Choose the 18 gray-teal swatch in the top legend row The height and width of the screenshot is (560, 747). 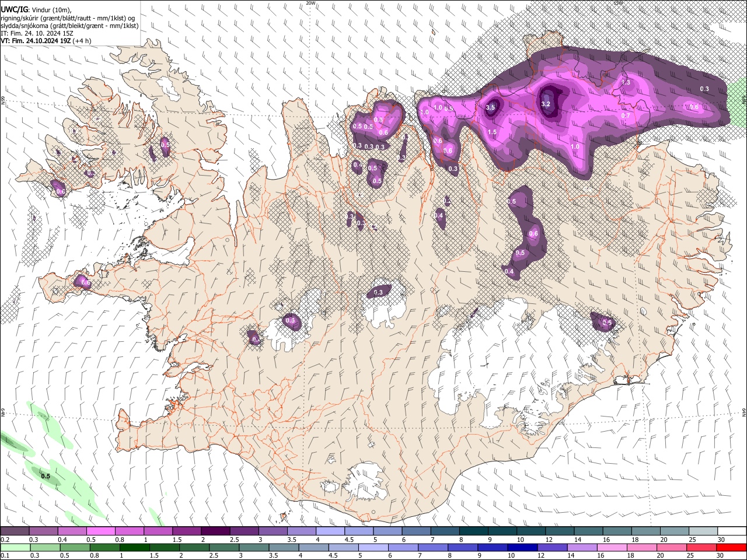[x=645, y=531]
